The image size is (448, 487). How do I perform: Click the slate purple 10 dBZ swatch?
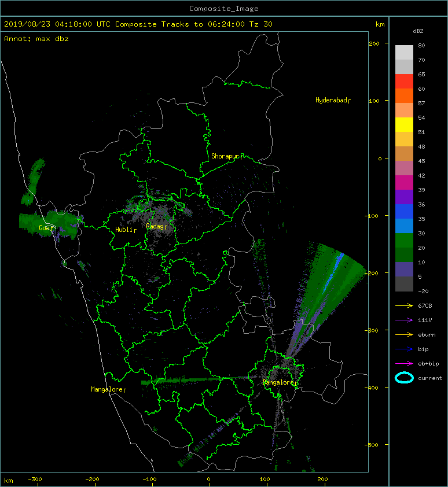tap(404, 270)
